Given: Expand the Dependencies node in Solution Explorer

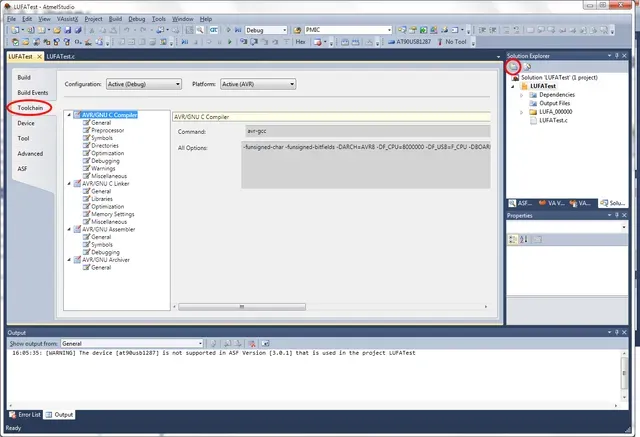Looking at the screenshot, I should (x=521, y=95).
